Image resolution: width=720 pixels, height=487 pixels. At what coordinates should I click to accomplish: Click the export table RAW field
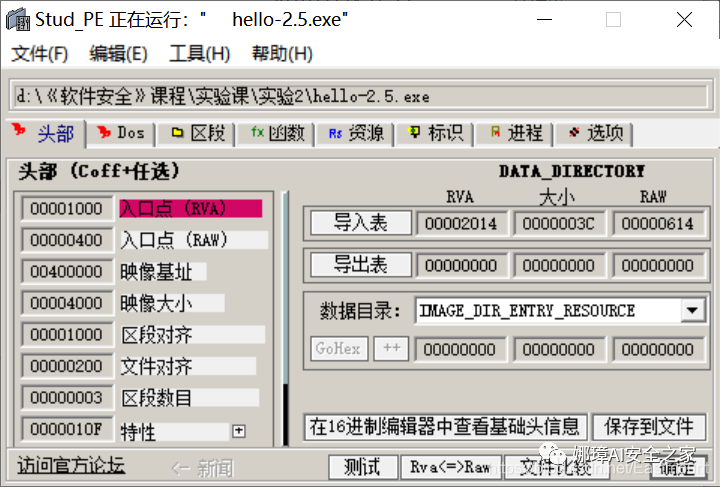[x=658, y=265]
